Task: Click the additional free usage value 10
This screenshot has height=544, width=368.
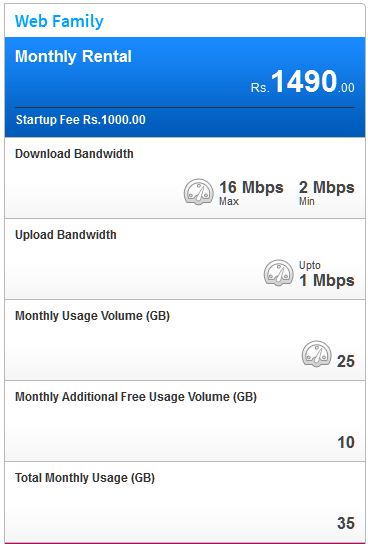Action: (x=346, y=442)
